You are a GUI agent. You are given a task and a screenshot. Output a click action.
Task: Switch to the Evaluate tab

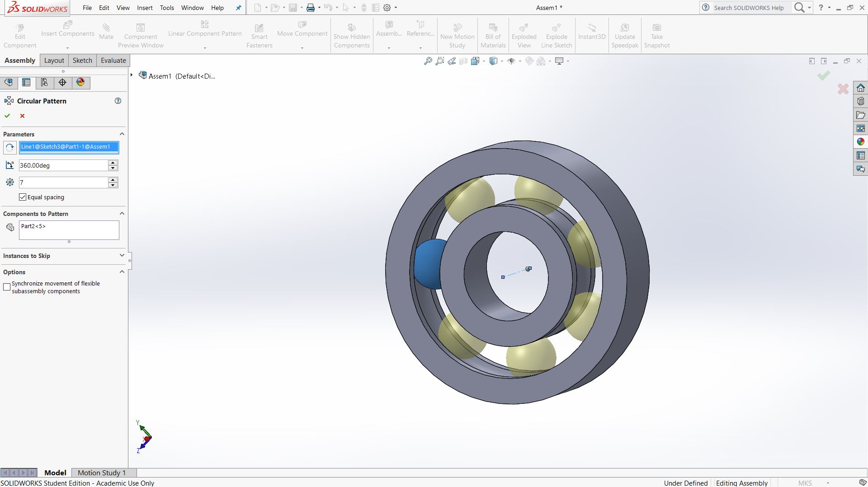pyautogui.click(x=113, y=61)
